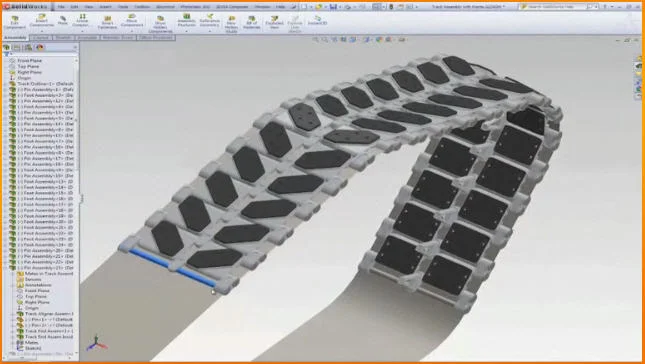Click the Zoom to Fit view icon
645x364 pixels.
pyautogui.click(x=316, y=39)
